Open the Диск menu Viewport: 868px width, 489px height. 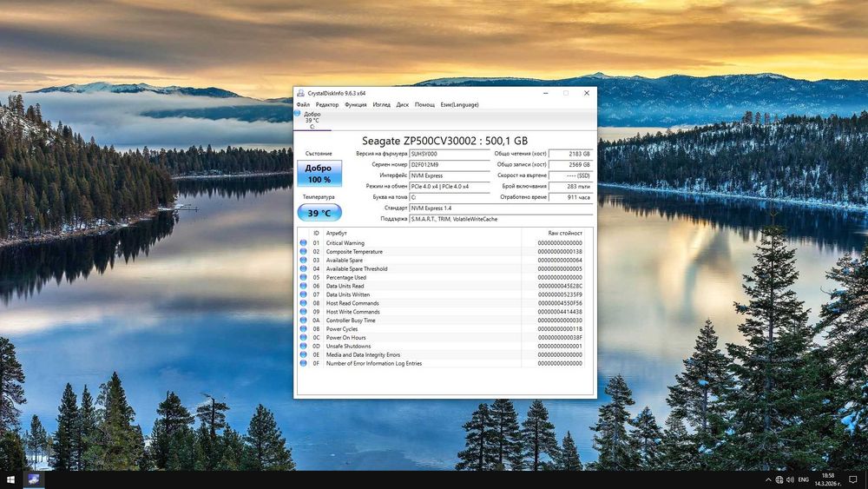click(403, 105)
